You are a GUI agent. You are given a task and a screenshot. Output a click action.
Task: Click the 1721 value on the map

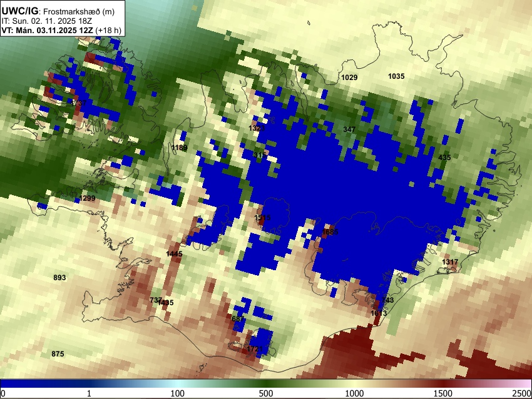255,349
